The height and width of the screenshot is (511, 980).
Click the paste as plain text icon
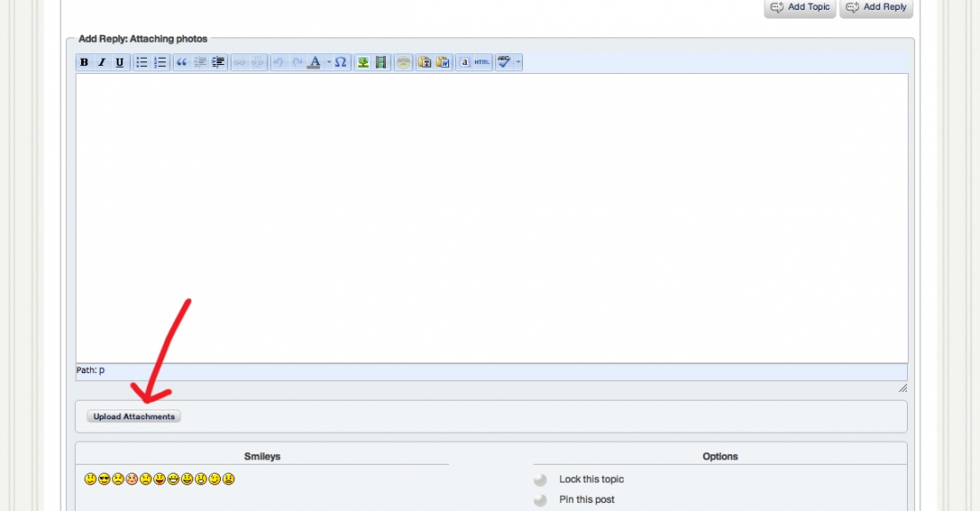tap(424, 62)
